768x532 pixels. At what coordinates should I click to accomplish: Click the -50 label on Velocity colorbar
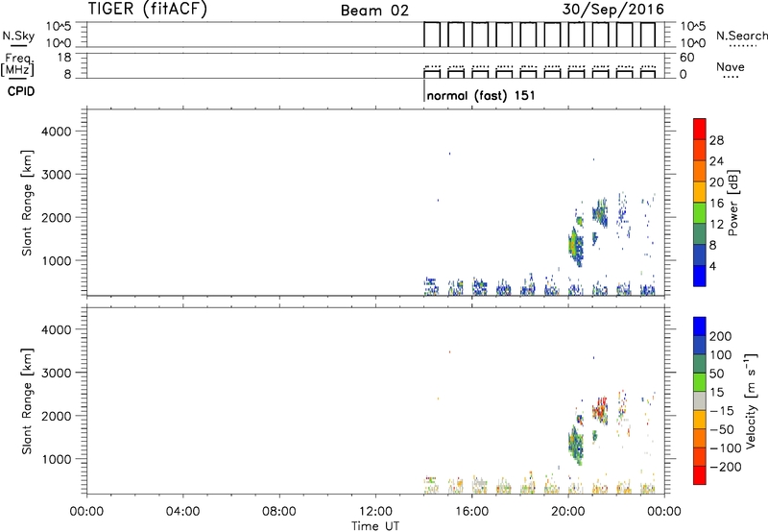point(721,429)
